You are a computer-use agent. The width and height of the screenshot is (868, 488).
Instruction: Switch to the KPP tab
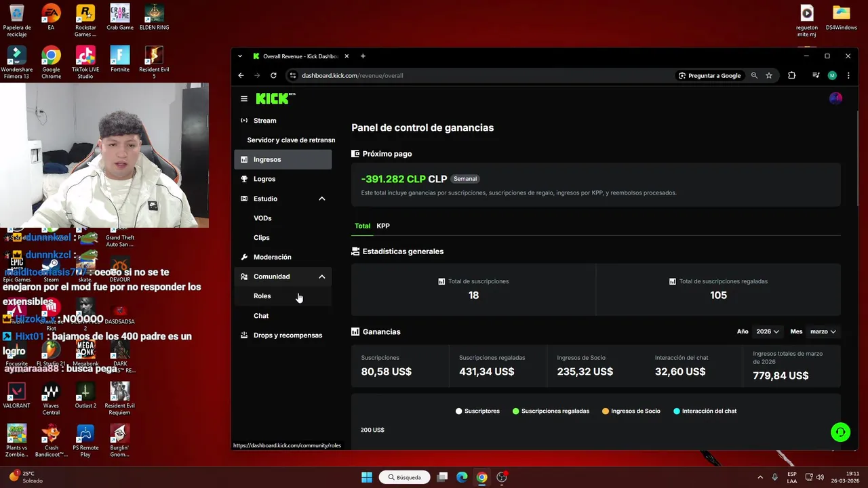[383, 226]
